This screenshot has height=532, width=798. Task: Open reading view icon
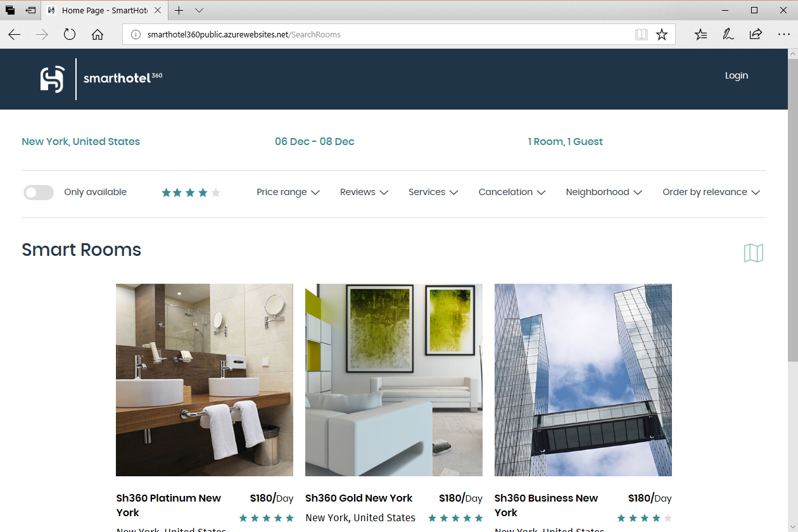coord(642,35)
